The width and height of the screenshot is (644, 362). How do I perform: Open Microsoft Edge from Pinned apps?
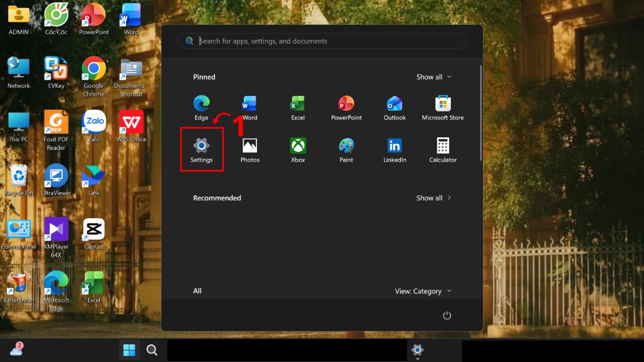click(x=201, y=107)
